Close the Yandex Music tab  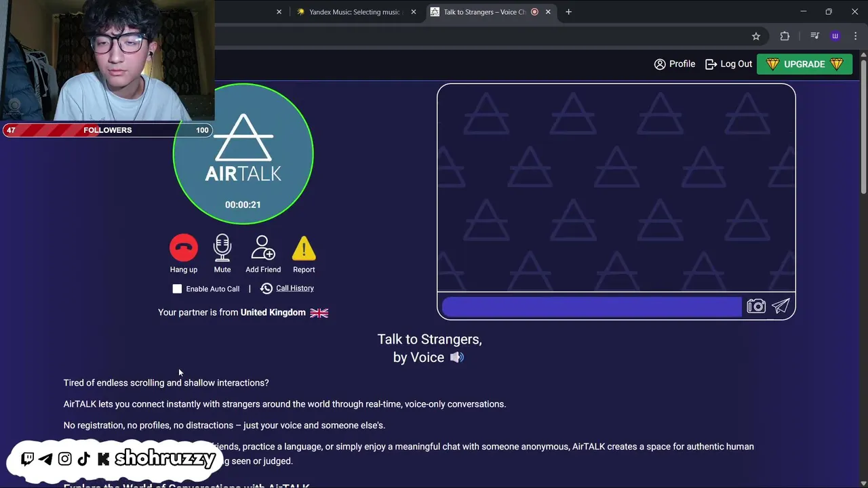click(414, 12)
